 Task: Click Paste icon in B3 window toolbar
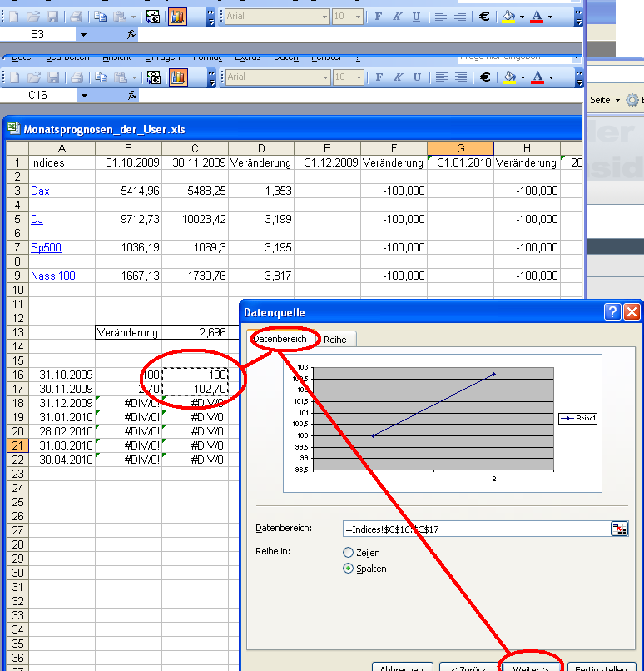tap(120, 17)
